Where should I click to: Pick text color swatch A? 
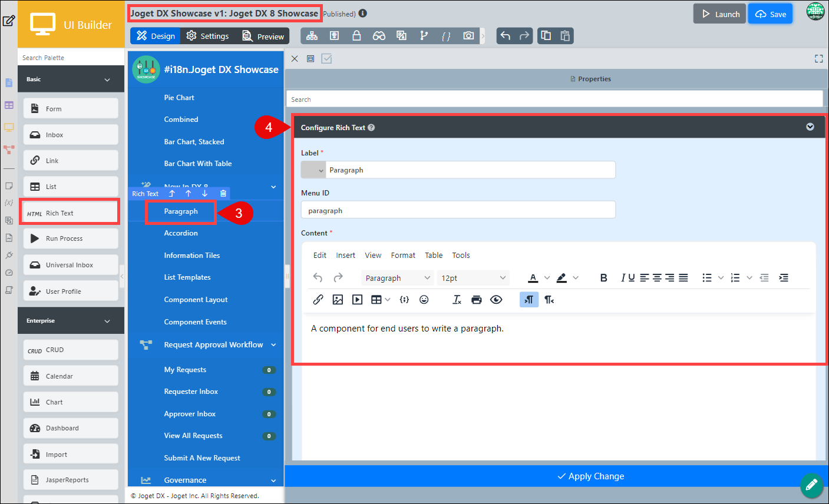533,278
